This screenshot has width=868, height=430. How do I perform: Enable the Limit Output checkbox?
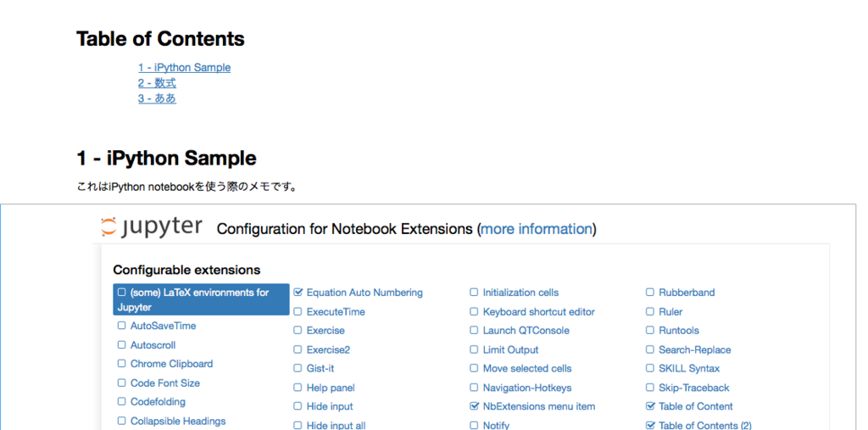pyautogui.click(x=474, y=349)
